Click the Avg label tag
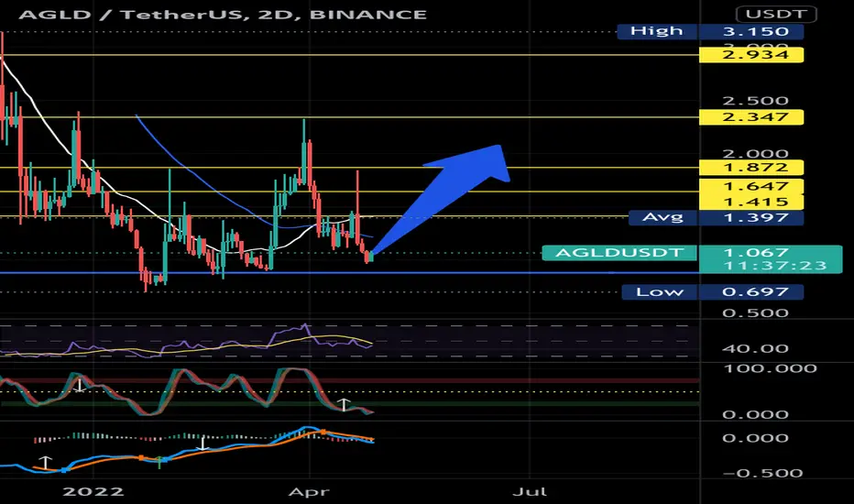The width and height of the screenshot is (854, 504). [x=663, y=218]
